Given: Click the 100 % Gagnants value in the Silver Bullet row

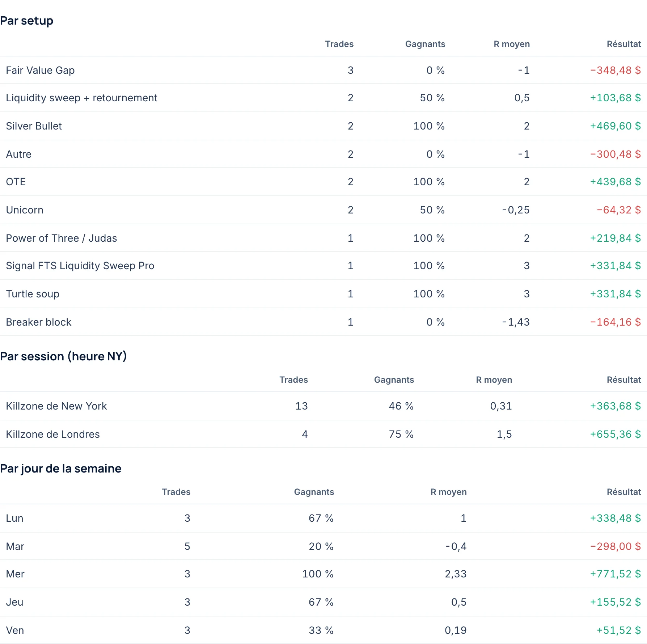Looking at the screenshot, I should coord(429,126).
